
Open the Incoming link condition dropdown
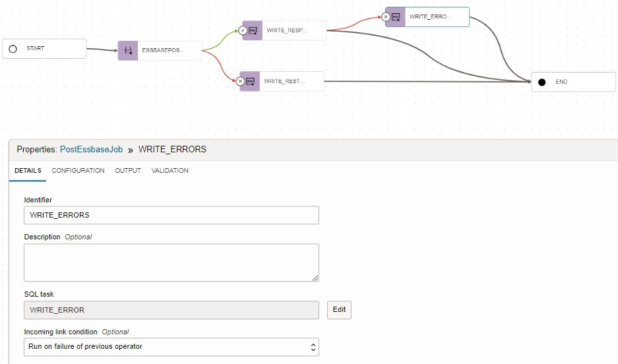click(x=171, y=346)
